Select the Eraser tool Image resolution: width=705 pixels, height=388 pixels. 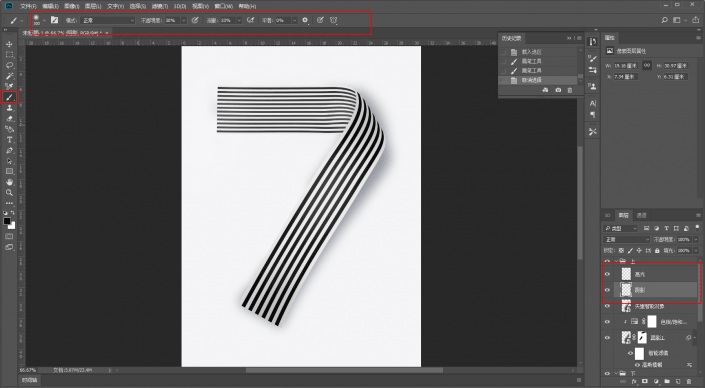click(x=9, y=119)
